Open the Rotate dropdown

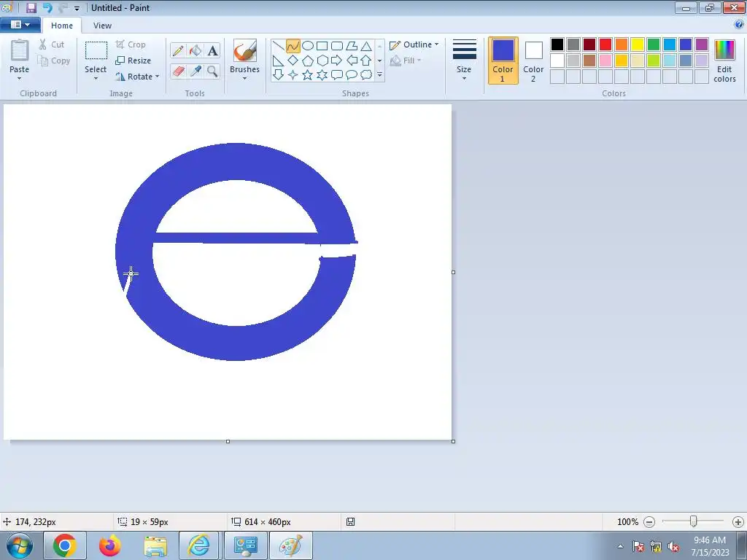coord(137,77)
